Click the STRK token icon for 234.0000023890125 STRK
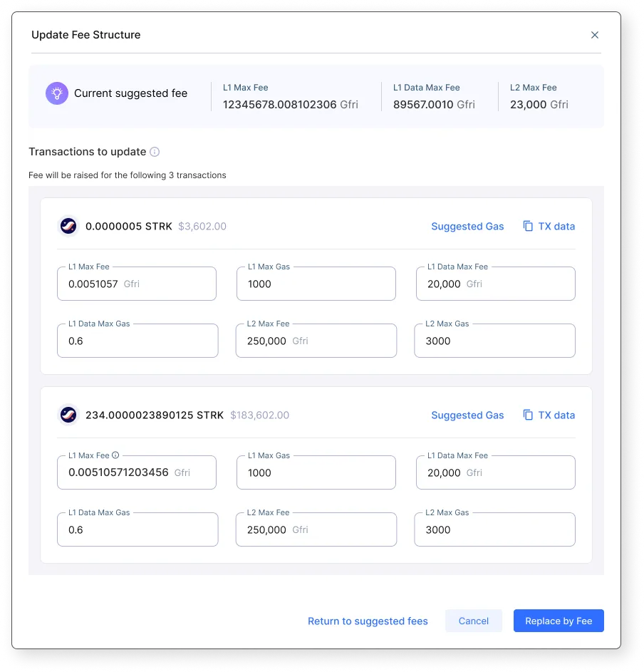This screenshot has height=672, width=644. pos(68,415)
